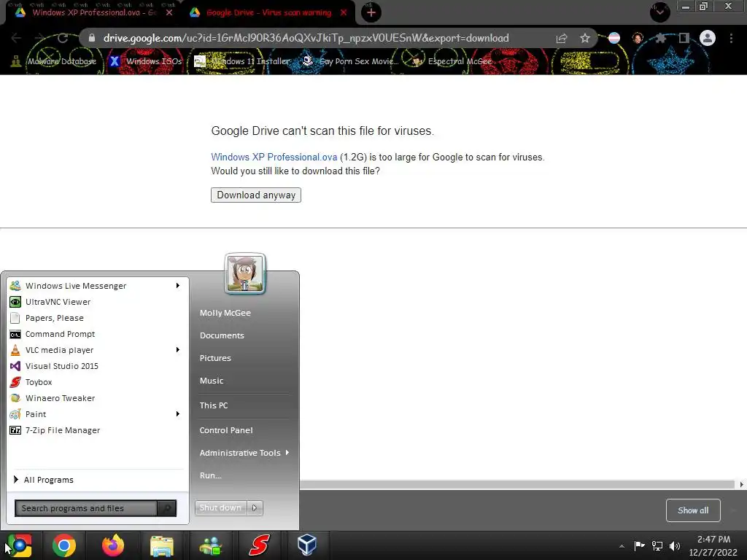This screenshot has width=747, height=560.
Task: Open the Windows XP Professional.ova file link
Action: tap(274, 157)
